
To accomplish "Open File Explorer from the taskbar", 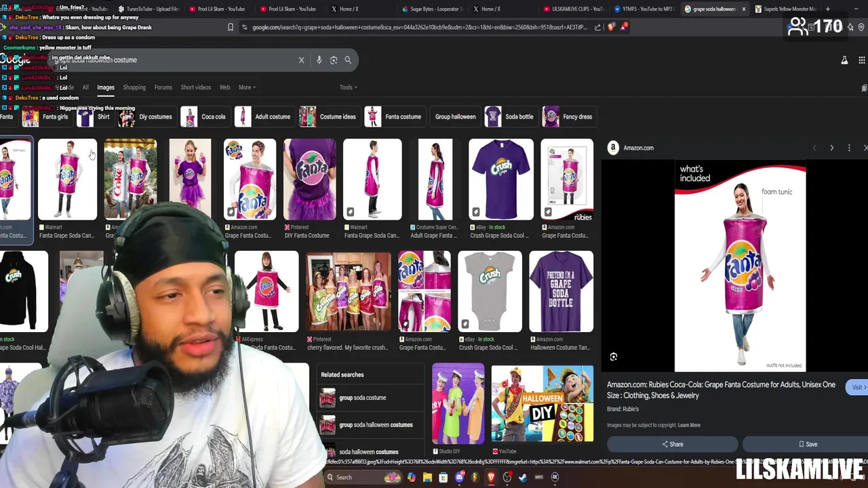I will (x=427, y=477).
